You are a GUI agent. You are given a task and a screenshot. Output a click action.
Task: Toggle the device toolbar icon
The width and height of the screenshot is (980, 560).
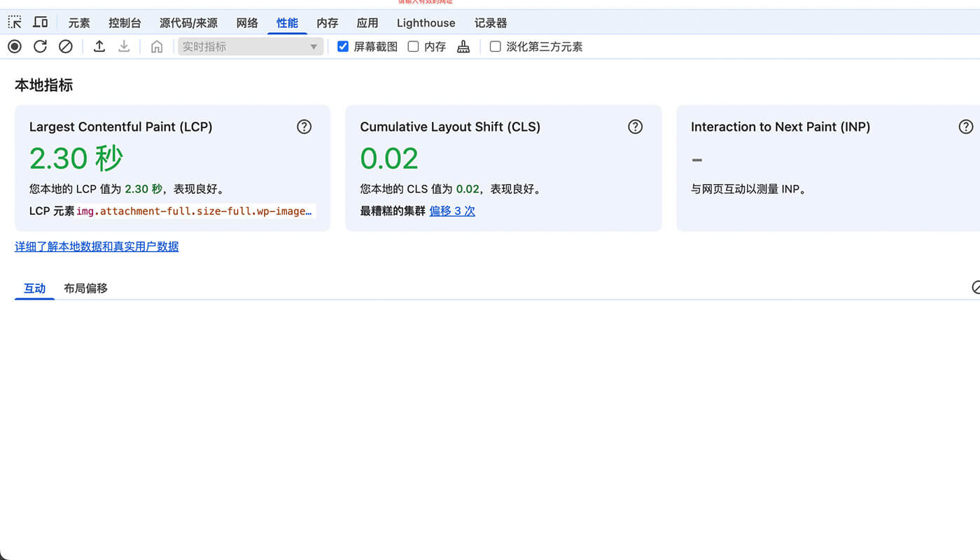(x=41, y=22)
